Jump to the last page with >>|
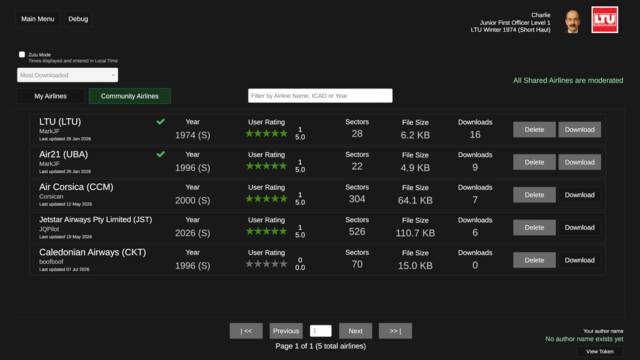Viewport: 640px width, 360px height. point(395,331)
